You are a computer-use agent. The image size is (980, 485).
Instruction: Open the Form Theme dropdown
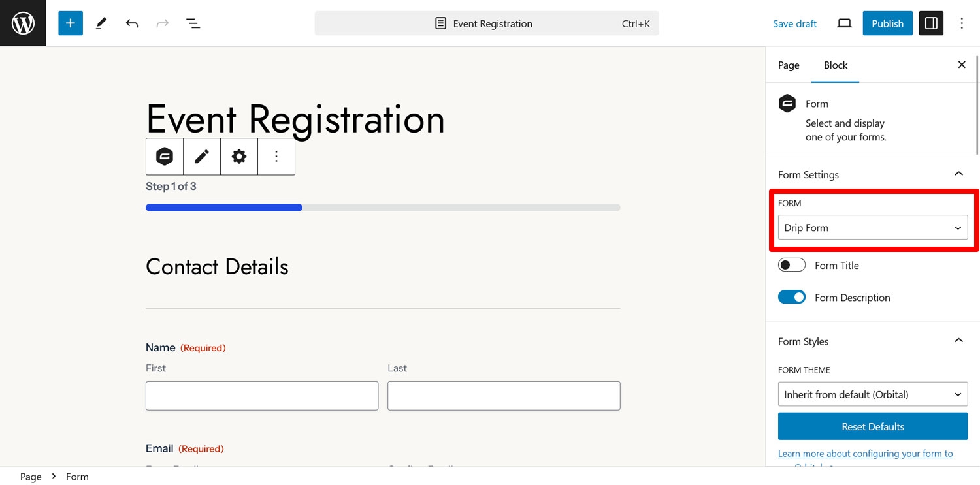873,394
